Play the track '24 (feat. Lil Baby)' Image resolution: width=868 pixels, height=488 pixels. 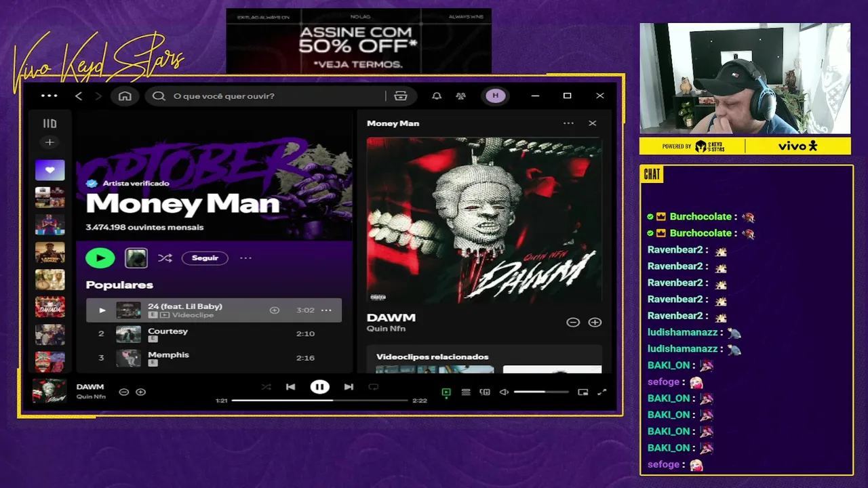102,310
